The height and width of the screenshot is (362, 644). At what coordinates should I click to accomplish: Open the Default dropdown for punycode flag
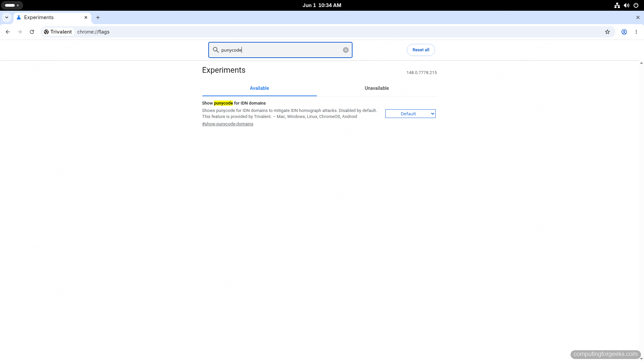tap(411, 114)
